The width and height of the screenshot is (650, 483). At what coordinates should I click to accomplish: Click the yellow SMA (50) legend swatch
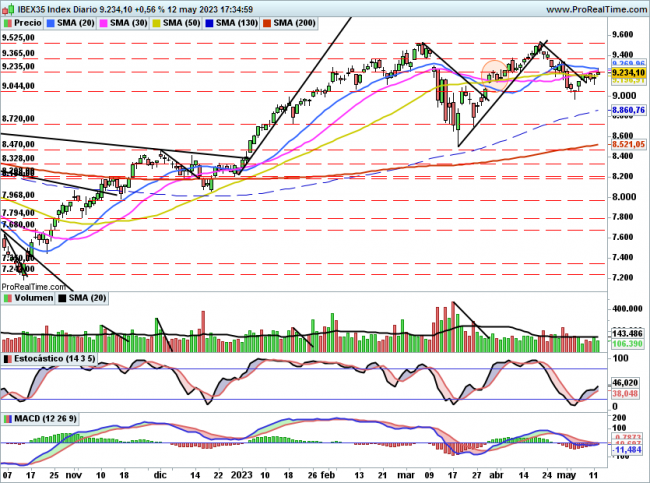(156, 24)
